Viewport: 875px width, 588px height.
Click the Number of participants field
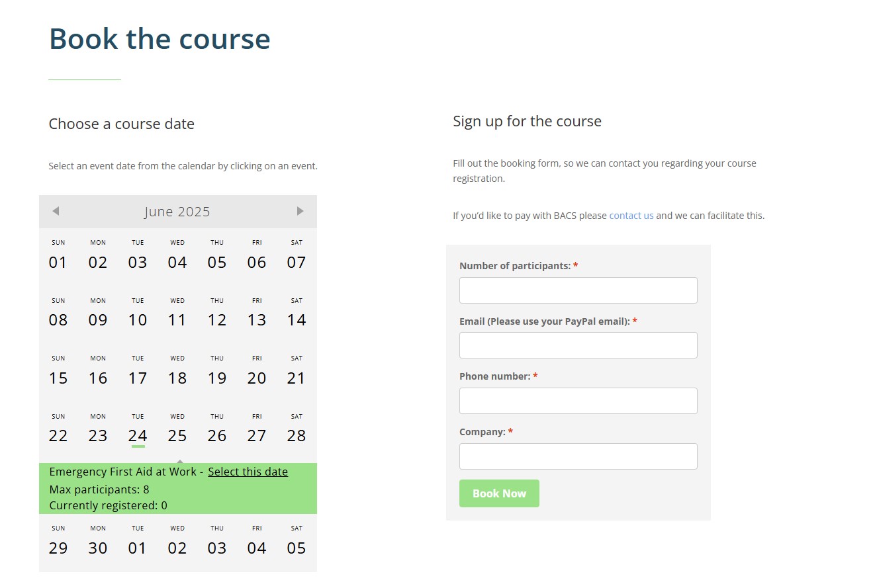[x=578, y=290]
